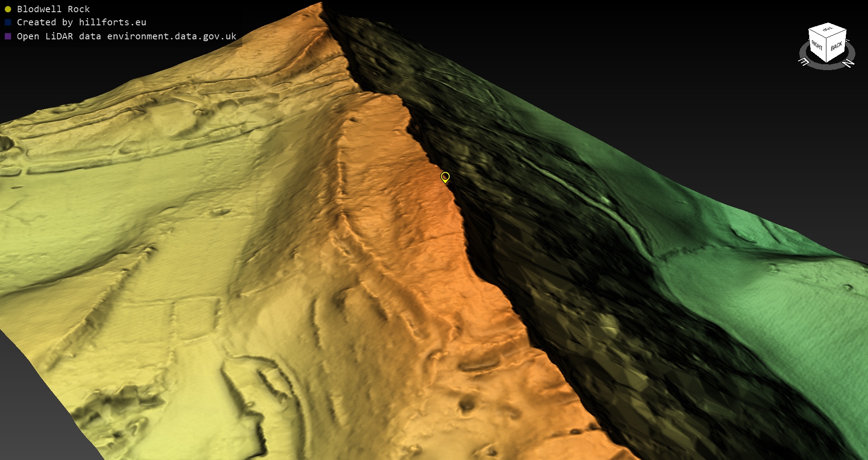Image resolution: width=868 pixels, height=460 pixels.
Task: Select the Blodwell Rock legend label
Action: click(x=53, y=9)
